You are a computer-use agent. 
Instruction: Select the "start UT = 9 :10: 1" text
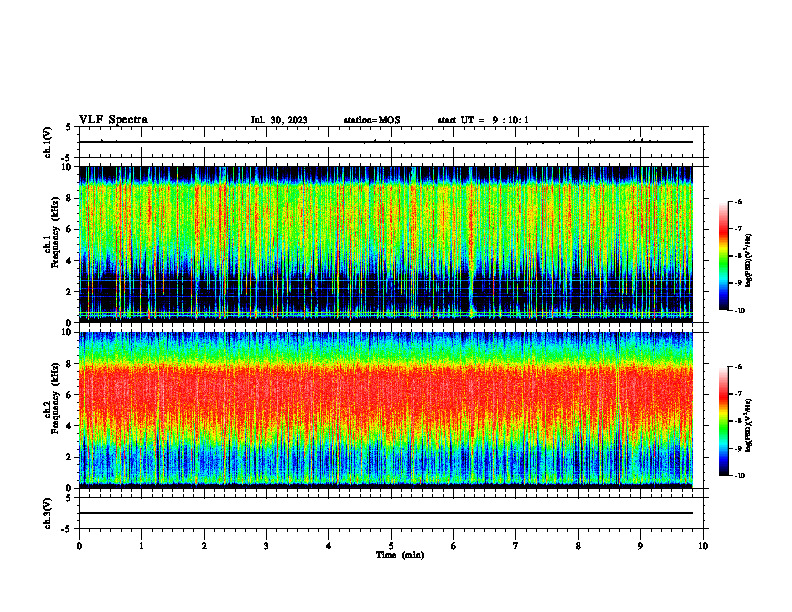[483, 120]
